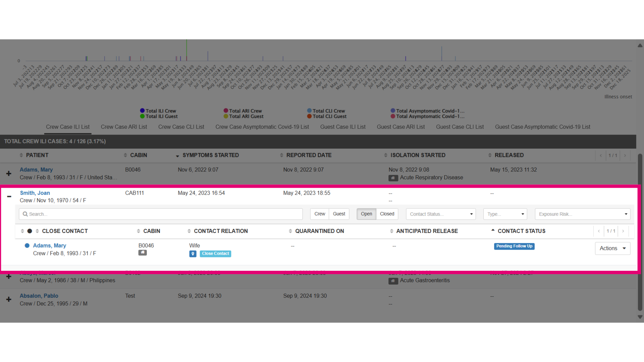
Task: Expand Adams, Mary case row
Action: [x=9, y=174]
